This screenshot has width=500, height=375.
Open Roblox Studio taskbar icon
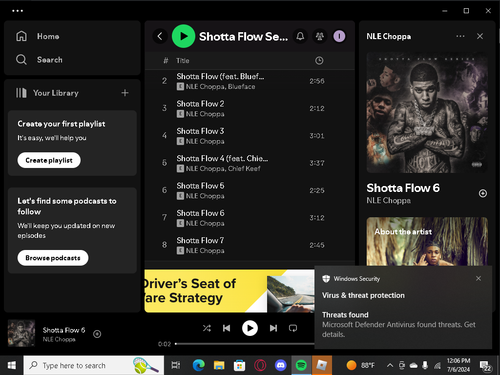322,365
